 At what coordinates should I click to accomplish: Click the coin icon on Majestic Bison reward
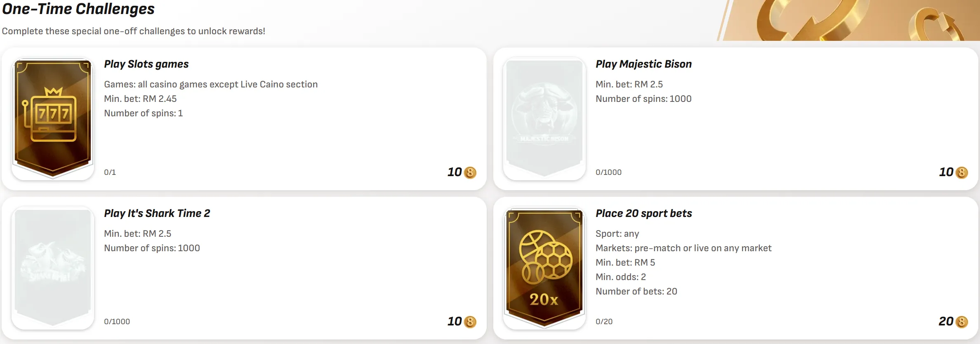click(x=962, y=172)
